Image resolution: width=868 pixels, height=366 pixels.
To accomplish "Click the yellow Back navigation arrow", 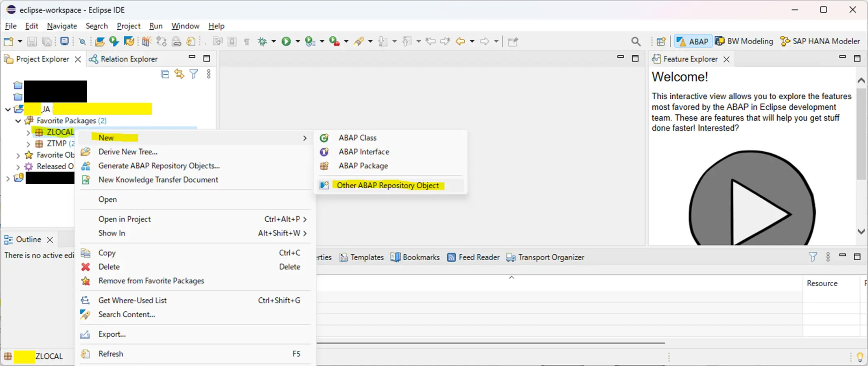I will click(460, 41).
